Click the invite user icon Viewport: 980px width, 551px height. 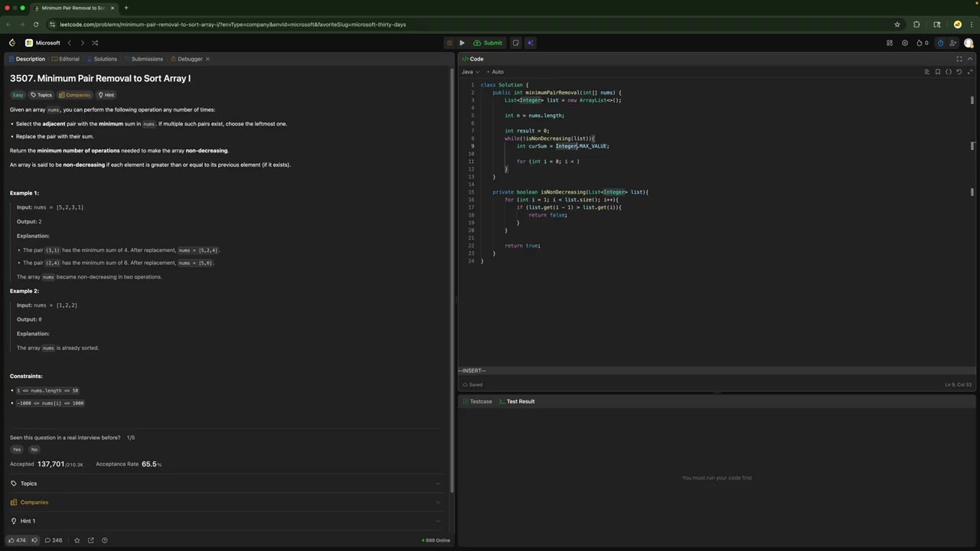click(x=955, y=43)
